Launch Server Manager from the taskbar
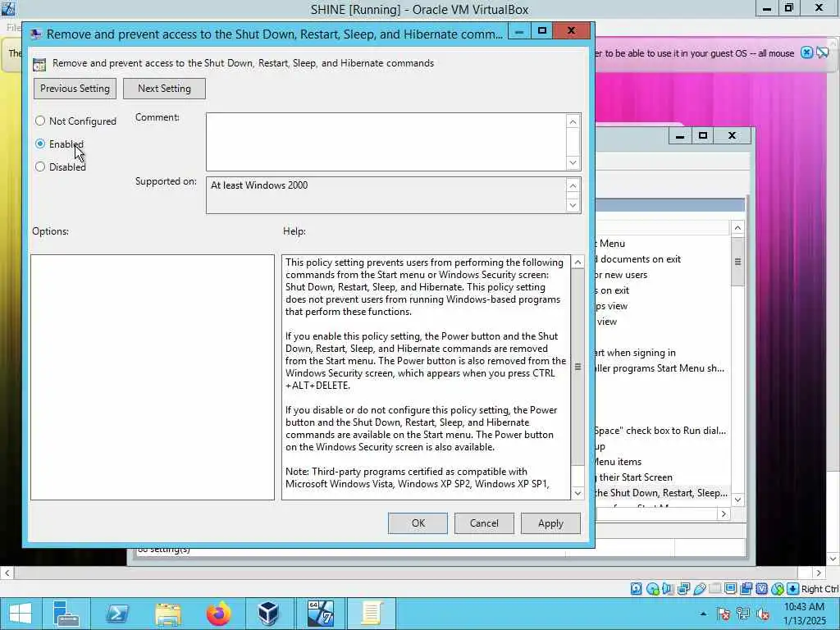This screenshot has width=840, height=630. pos(66,614)
